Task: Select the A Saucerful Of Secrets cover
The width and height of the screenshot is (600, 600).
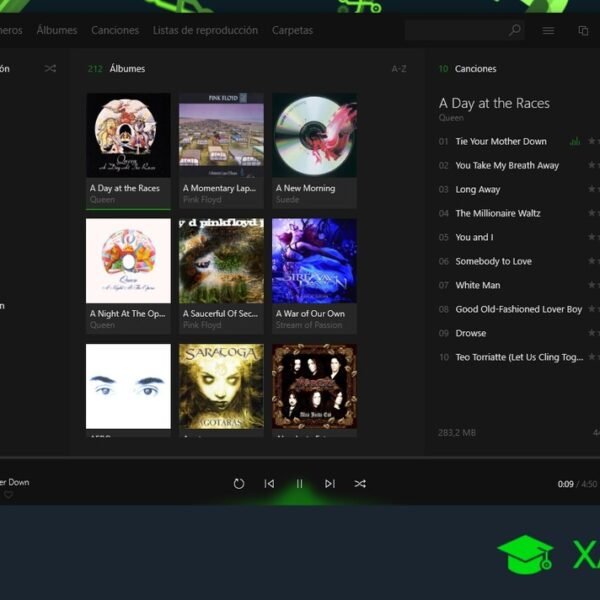Action: (221, 261)
